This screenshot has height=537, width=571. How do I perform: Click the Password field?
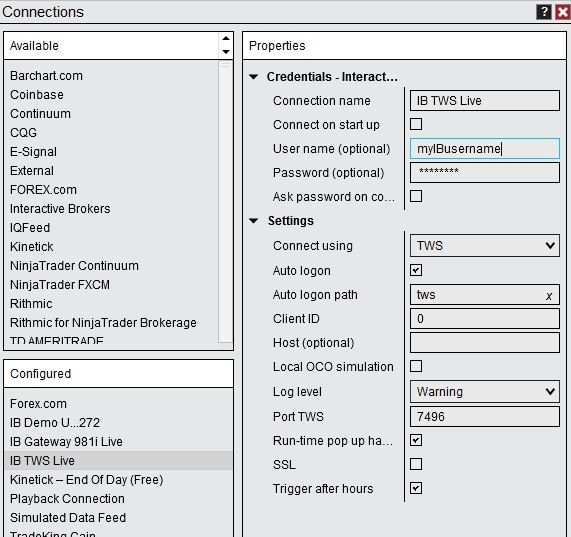point(485,173)
